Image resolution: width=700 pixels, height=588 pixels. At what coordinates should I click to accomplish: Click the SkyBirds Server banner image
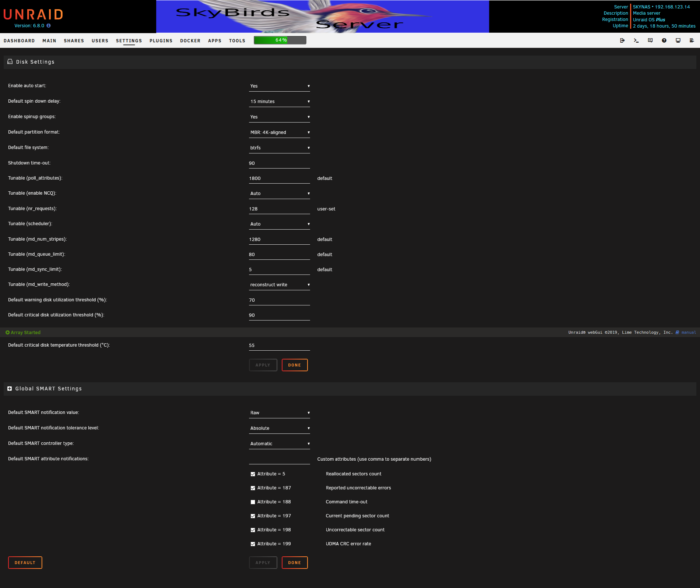tap(323, 17)
